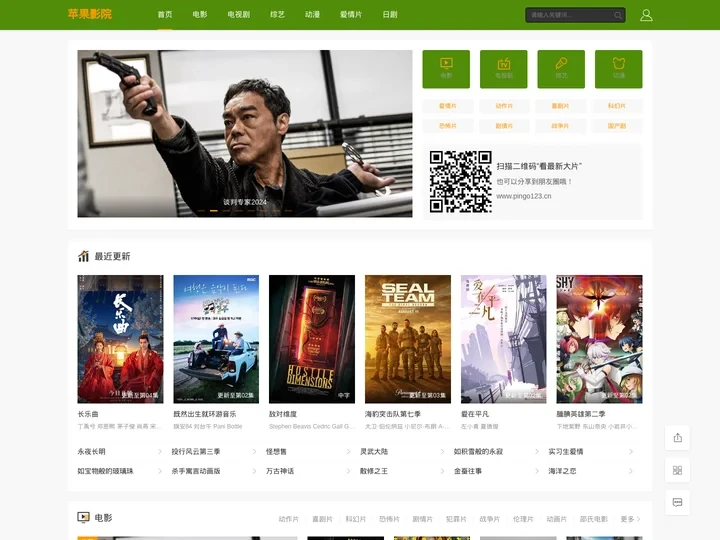Open the 电影 category tile with play icon
This screenshot has height=540, width=720.
point(446,69)
